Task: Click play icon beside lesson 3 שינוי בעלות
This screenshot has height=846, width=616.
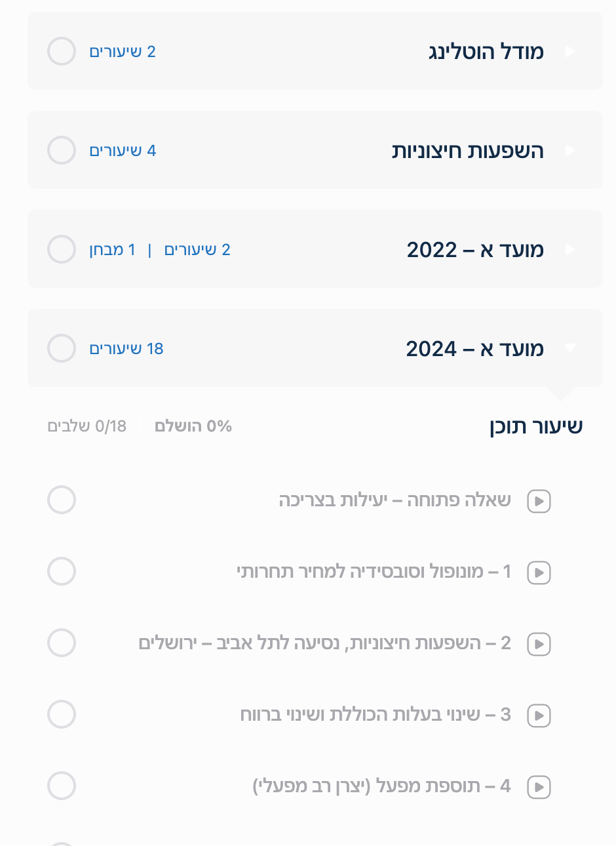Action: point(539,715)
